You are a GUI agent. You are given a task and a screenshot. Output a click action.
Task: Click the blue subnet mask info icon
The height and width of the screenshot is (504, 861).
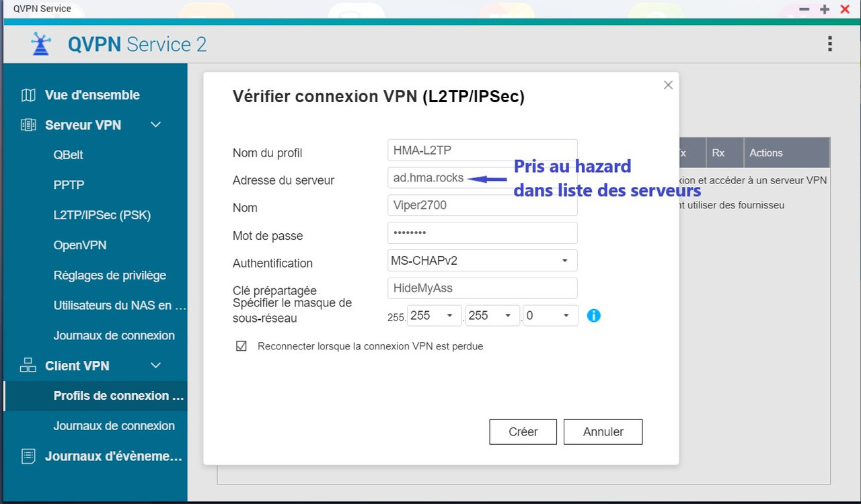click(x=593, y=315)
